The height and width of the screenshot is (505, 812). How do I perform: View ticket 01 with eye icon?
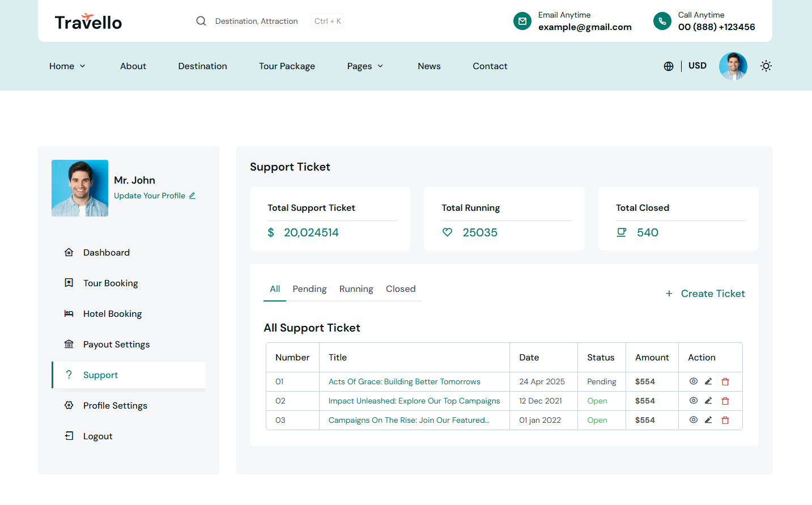point(693,381)
